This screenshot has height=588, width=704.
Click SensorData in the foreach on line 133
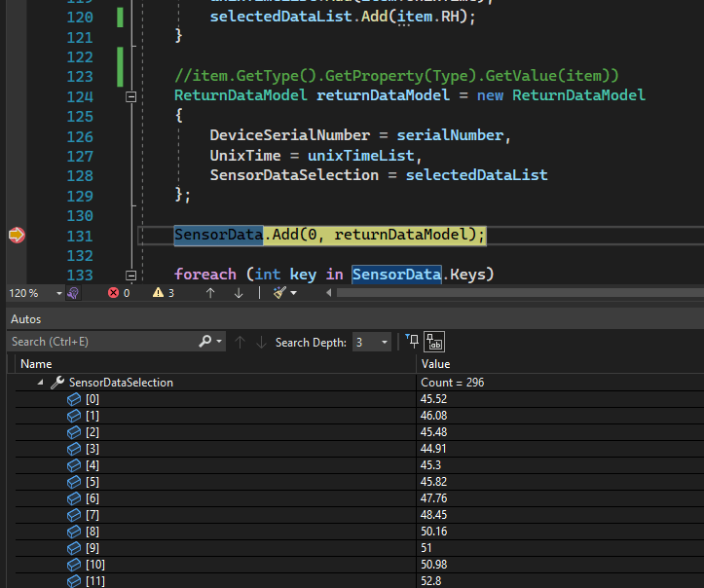click(x=396, y=275)
